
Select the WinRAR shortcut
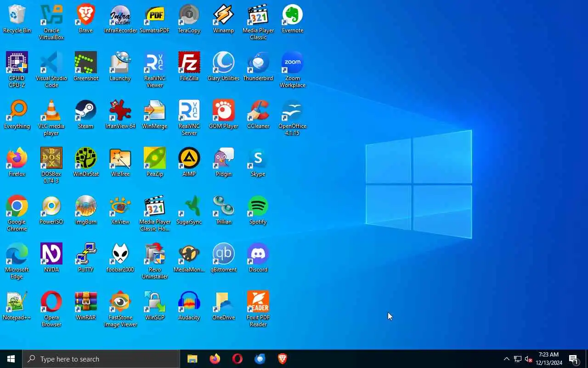(x=86, y=306)
